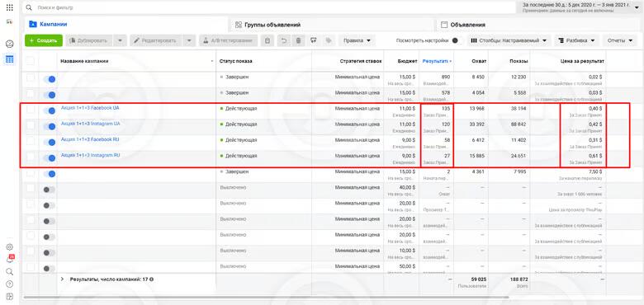
Task: Open Столбцы: Настраиваемый dropdown
Action: click(x=509, y=40)
